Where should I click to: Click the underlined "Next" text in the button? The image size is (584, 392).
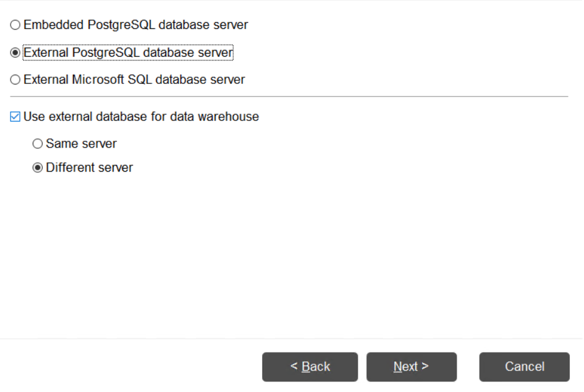coord(406,367)
